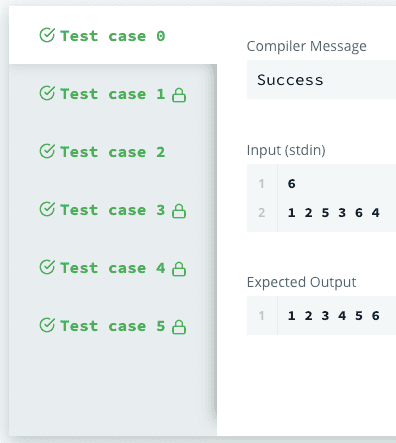Click the lock icon on Test case 1
Viewport: 396px width, 443px height.
point(179,95)
